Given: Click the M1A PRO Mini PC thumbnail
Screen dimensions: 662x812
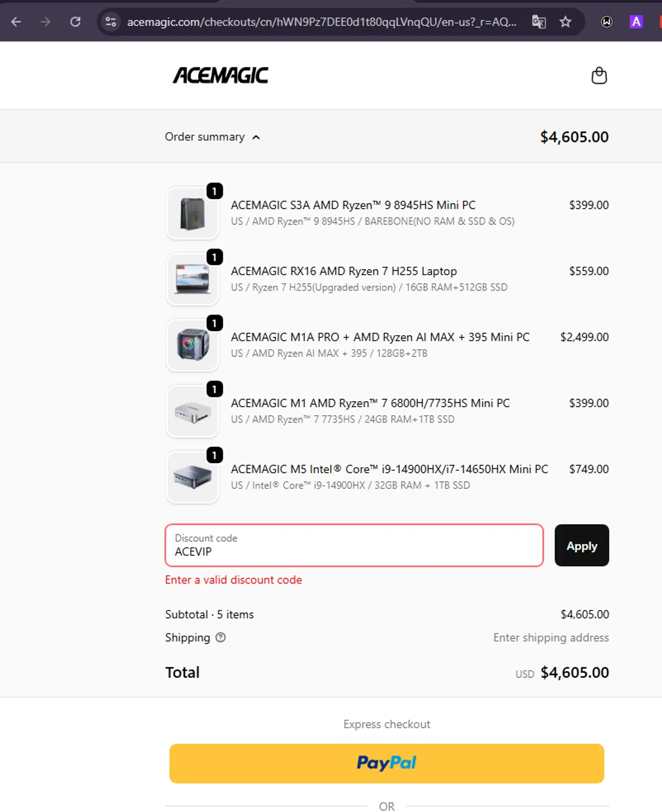Looking at the screenshot, I should [193, 345].
